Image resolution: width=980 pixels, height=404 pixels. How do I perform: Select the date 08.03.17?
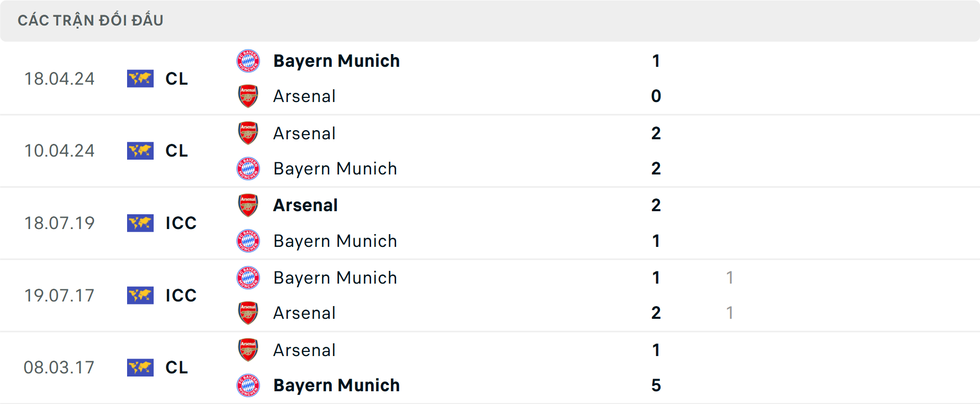point(60,368)
